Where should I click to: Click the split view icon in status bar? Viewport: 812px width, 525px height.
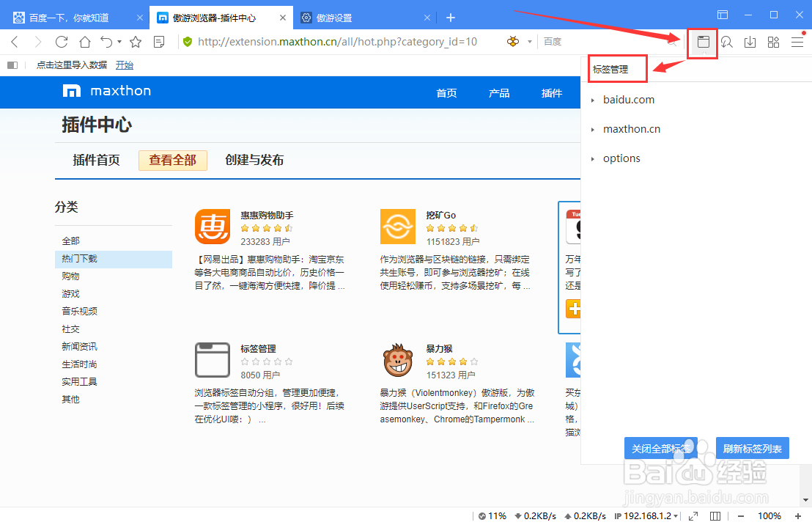tap(715, 516)
